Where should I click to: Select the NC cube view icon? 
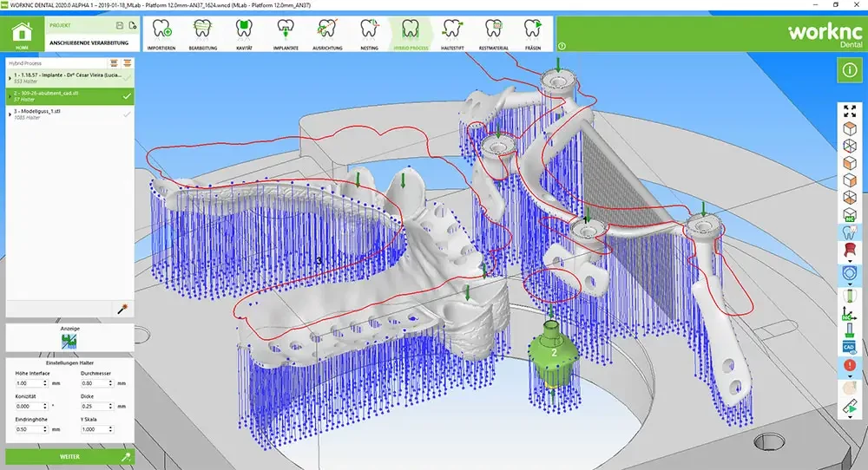[x=850, y=215]
